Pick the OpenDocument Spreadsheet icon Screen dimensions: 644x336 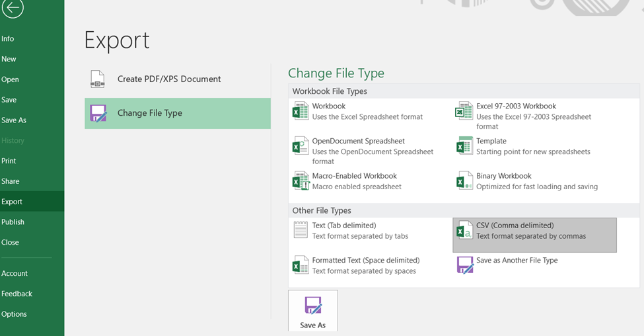(301, 146)
